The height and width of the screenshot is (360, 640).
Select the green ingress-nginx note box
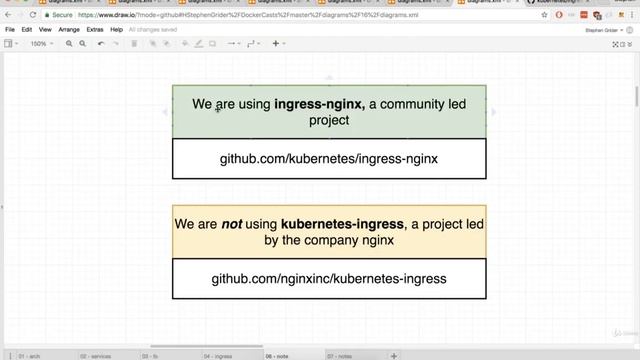click(329, 111)
